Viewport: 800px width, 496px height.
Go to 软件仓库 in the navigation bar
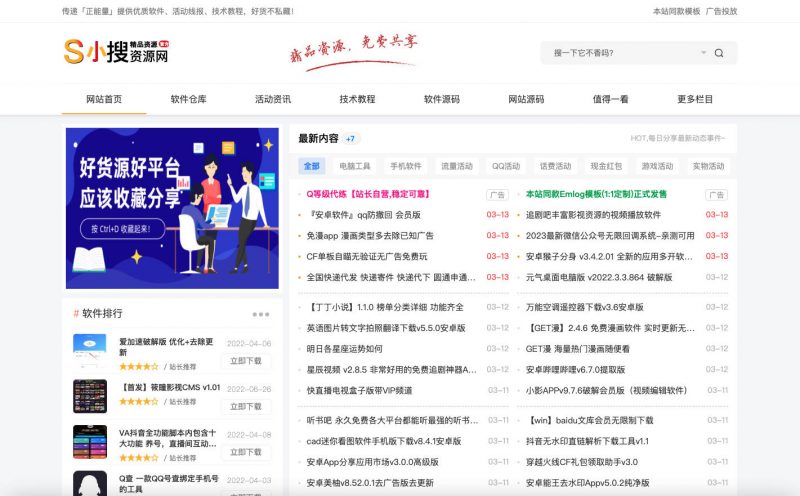coord(188,99)
